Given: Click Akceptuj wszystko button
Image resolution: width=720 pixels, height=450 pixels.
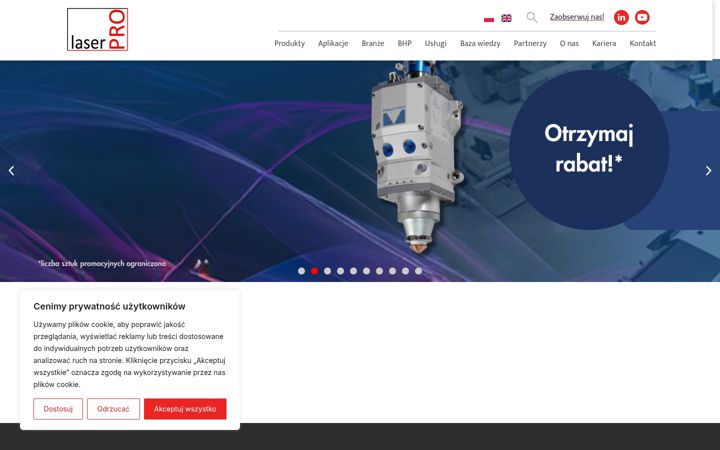Looking at the screenshot, I should pos(185,409).
